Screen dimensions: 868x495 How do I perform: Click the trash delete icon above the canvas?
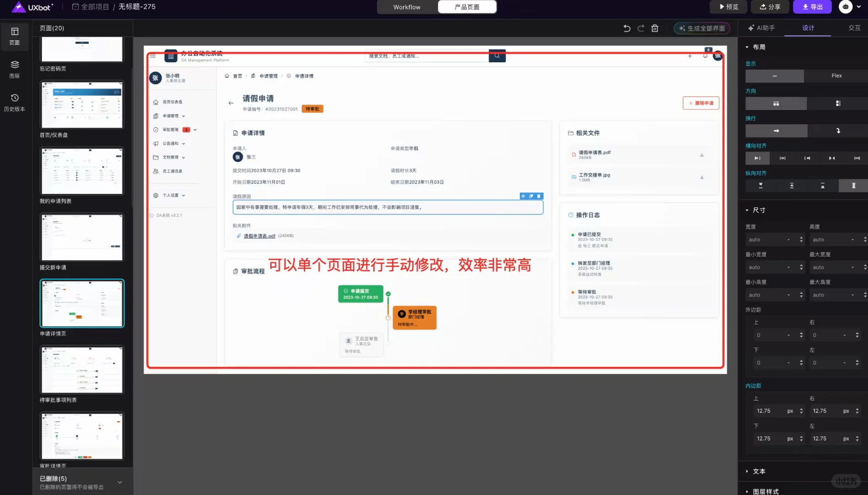pyautogui.click(x=655, y=28)
